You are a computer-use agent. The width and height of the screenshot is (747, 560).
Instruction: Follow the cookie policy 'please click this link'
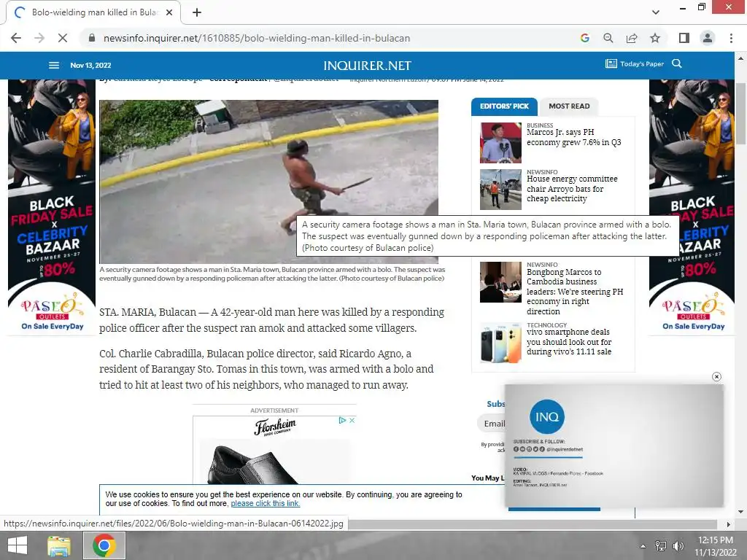click(x=266, y=503)
